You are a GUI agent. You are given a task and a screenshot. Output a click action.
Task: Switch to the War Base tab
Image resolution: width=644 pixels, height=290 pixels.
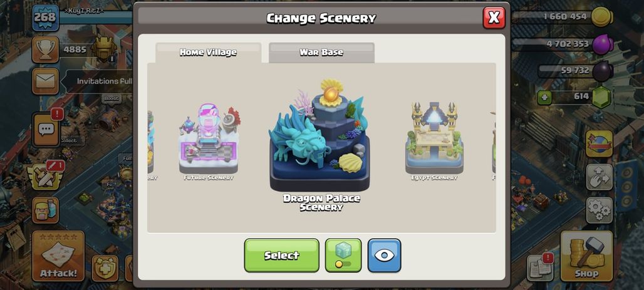pos(321,53)
